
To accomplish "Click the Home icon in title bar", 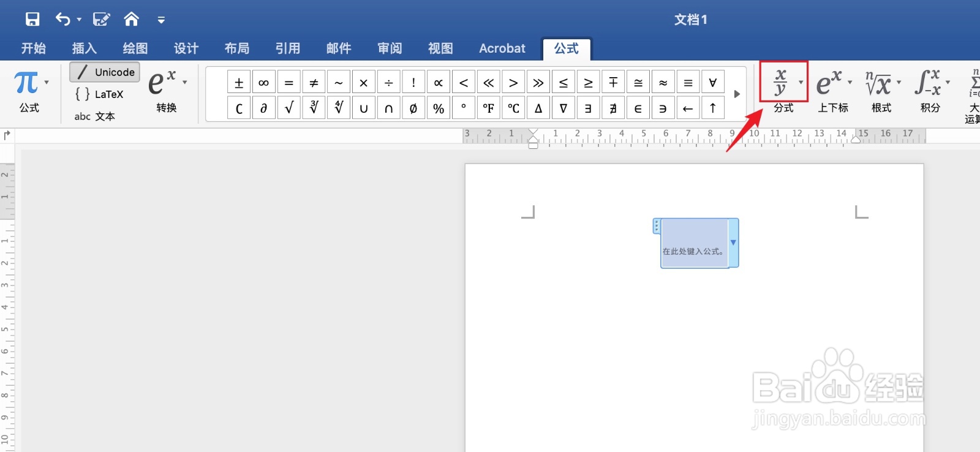I will [x=131, y=19].
